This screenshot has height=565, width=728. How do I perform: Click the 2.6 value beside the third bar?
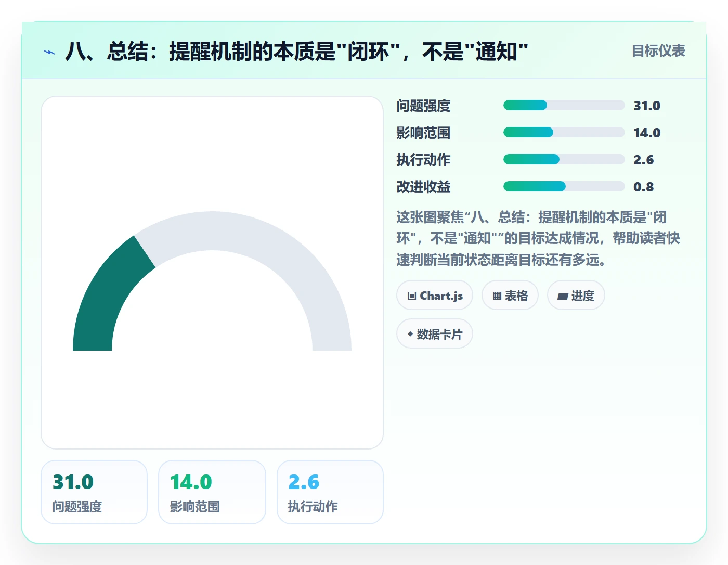click(644, 160)
